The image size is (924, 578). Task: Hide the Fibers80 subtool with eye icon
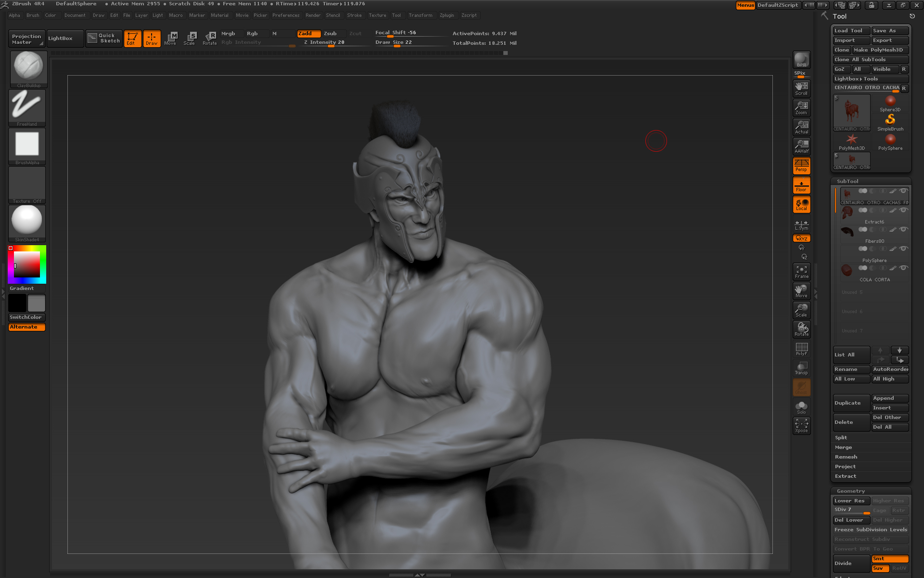[x=903, y=229]
